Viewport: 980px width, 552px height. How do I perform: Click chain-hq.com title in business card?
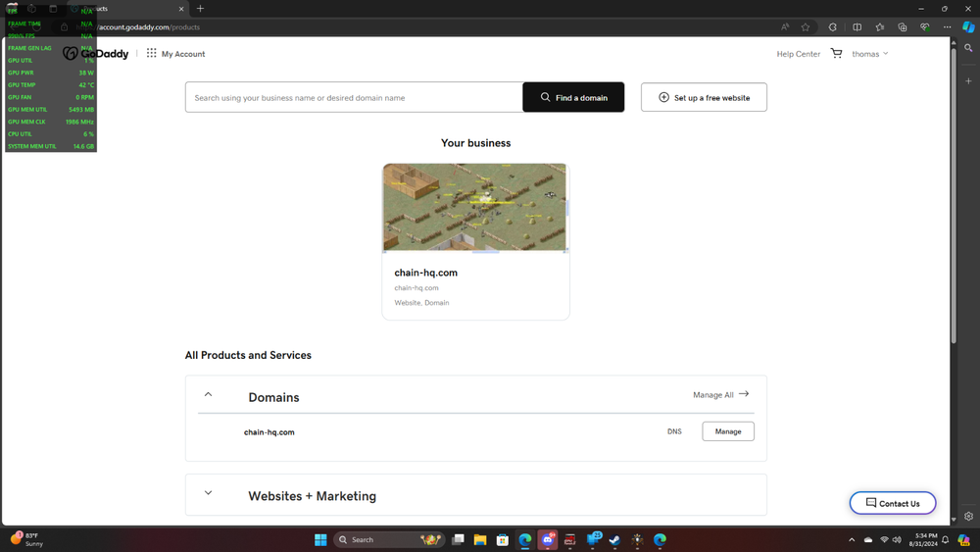tap(425, 273)
